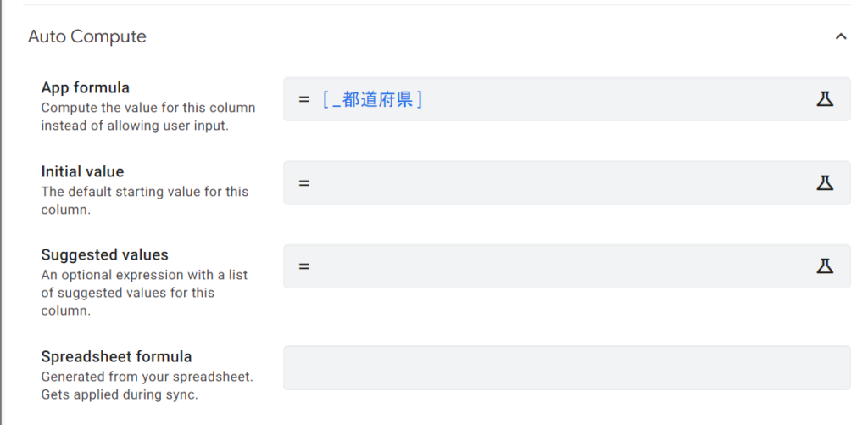868x425 pixels.
Task: Open expression assistant for App formula
Action: (x=825, y=99)
